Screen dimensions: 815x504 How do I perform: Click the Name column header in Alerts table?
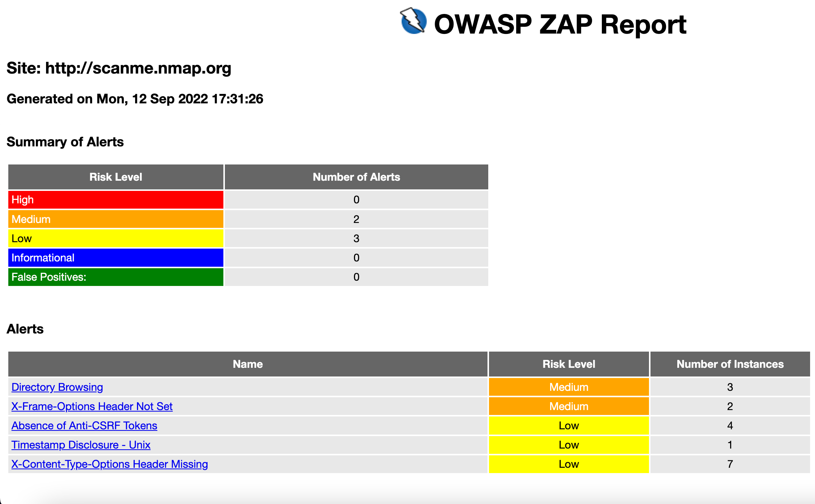[248, 364]
